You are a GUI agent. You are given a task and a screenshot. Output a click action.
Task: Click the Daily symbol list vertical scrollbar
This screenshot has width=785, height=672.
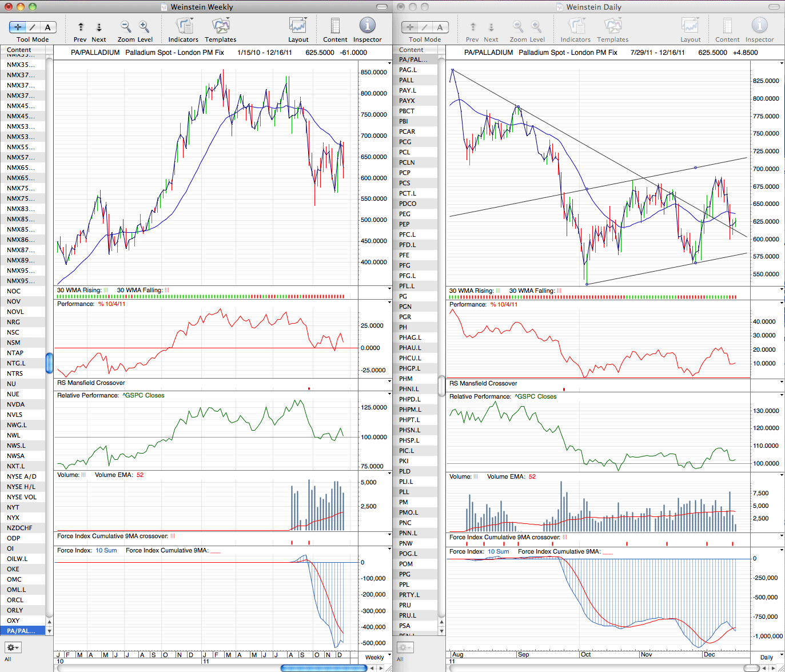click(x=441, y=386)
